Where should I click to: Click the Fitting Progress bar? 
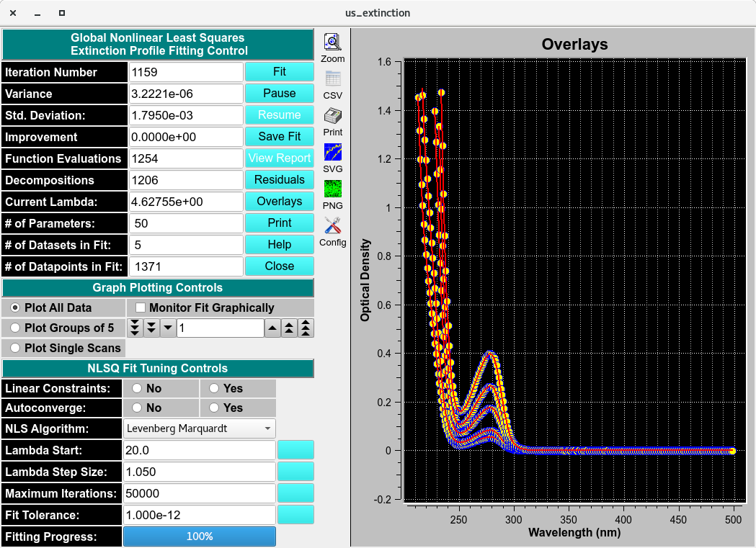click(200, 536)
